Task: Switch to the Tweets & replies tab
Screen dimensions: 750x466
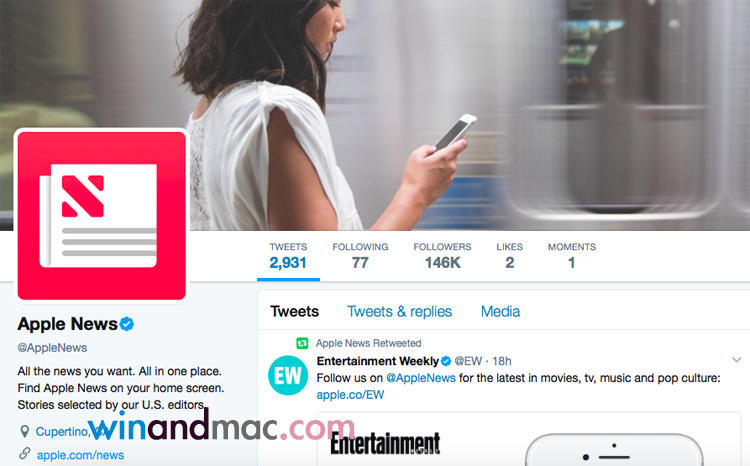Action: [399, 311]
